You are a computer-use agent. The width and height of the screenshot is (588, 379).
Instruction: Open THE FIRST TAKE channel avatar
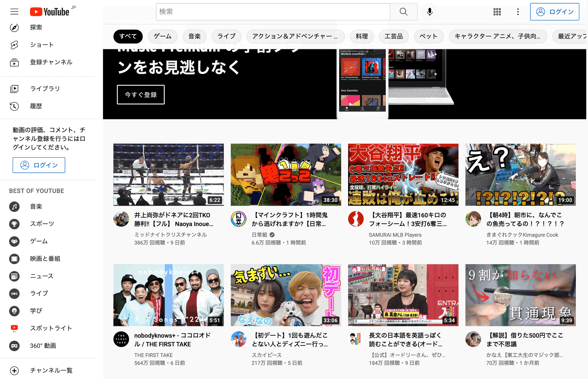tap(121, 339)
